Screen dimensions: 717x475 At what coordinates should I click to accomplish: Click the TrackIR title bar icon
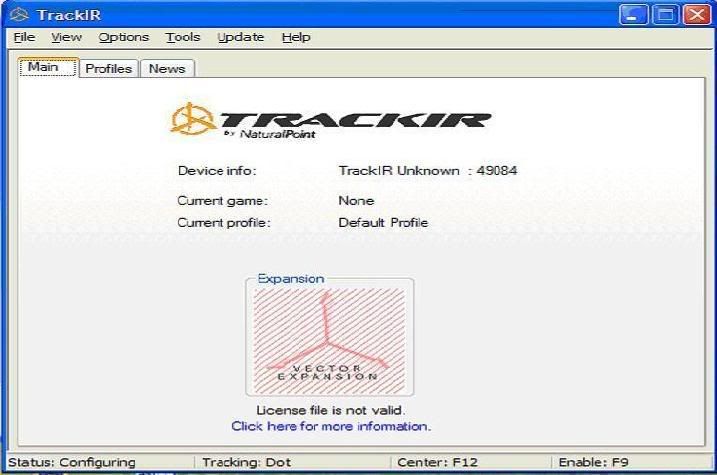click(x=19, y=15)
